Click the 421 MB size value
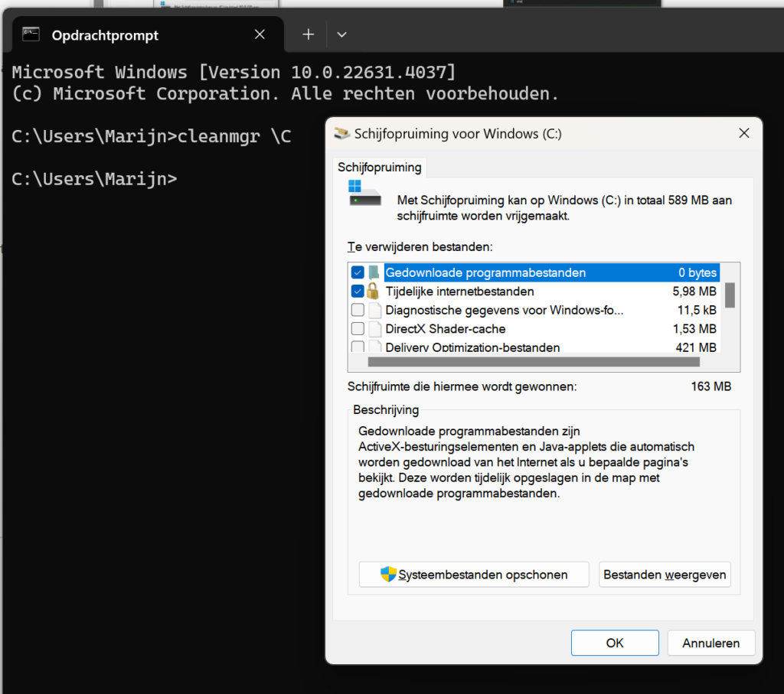 pyautogui.click(x=696, y=347)
